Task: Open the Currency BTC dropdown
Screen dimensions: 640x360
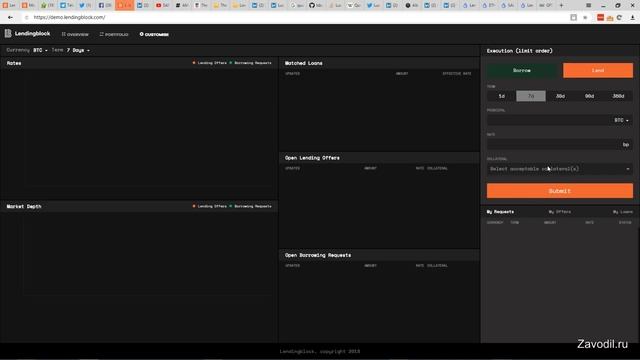Action: (x=40, y=50)
